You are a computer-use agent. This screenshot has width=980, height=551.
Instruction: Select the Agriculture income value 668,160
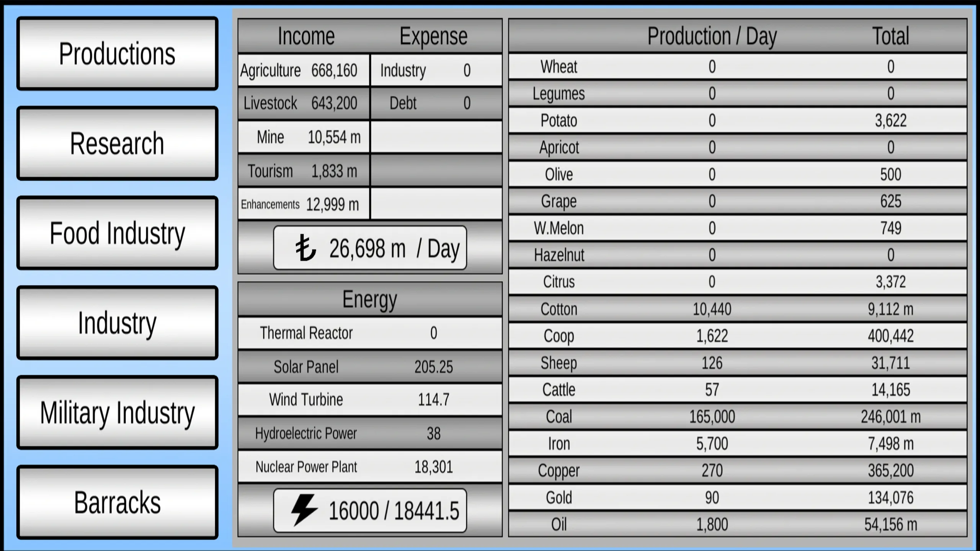pos(334,70)
